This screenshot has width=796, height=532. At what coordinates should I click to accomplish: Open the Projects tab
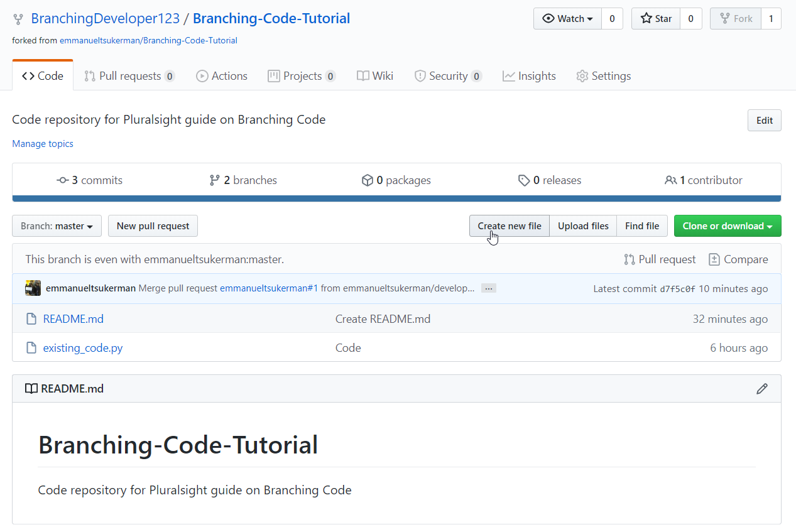(302, 76)
